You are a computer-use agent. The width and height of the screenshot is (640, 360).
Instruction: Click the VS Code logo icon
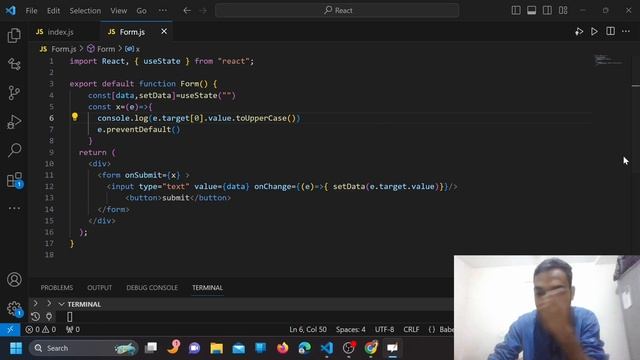point(11,10)
